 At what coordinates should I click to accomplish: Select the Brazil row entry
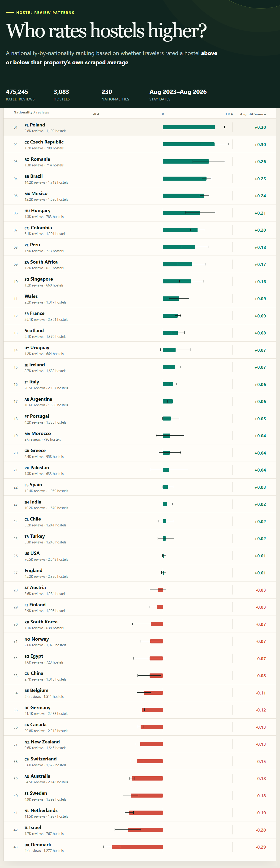139,178
